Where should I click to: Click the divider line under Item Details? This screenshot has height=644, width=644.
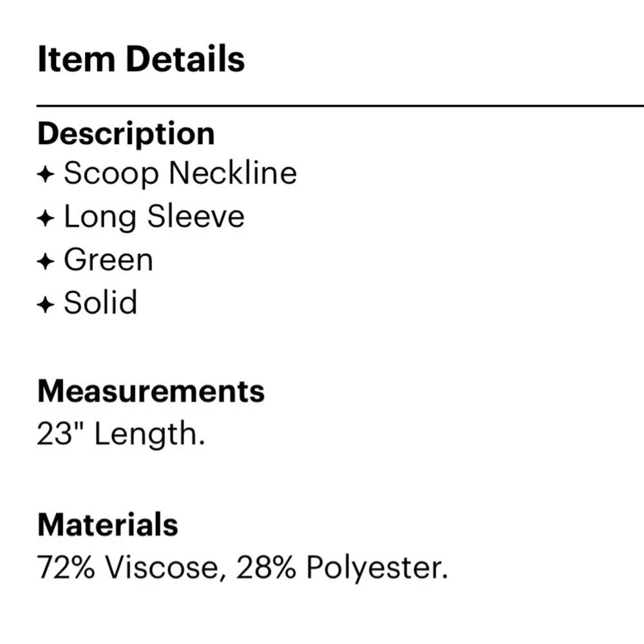[x=340, y=105]
